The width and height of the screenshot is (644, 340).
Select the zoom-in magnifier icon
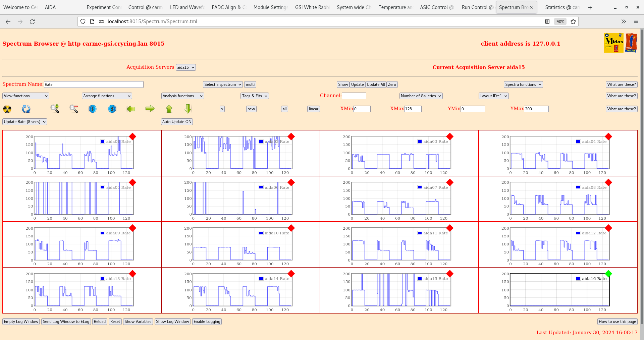point(55,109)
